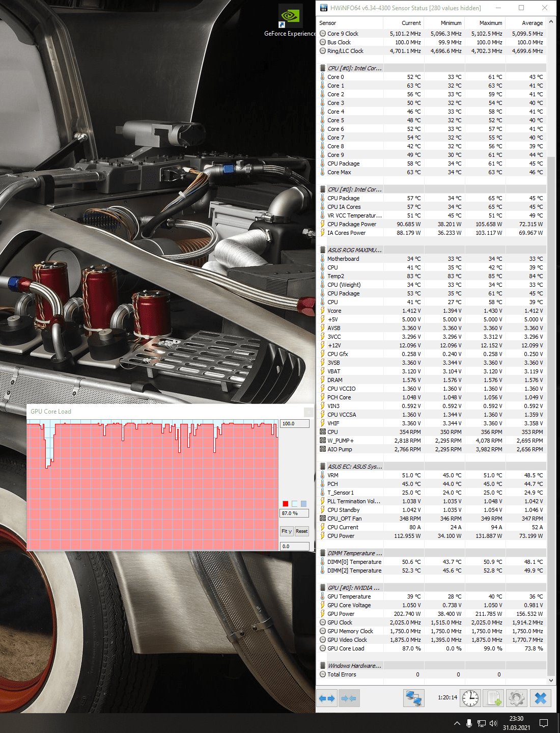The width and height of the screenshot is (560, 733).
Task: Click the 100.0 maximum value field in graph
Action: 295,424
